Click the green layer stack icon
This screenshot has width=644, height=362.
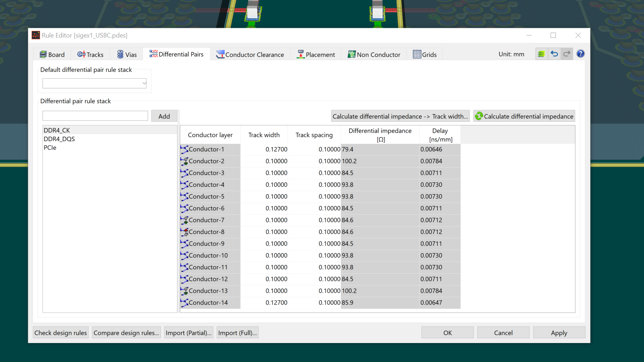coord(541,54)
